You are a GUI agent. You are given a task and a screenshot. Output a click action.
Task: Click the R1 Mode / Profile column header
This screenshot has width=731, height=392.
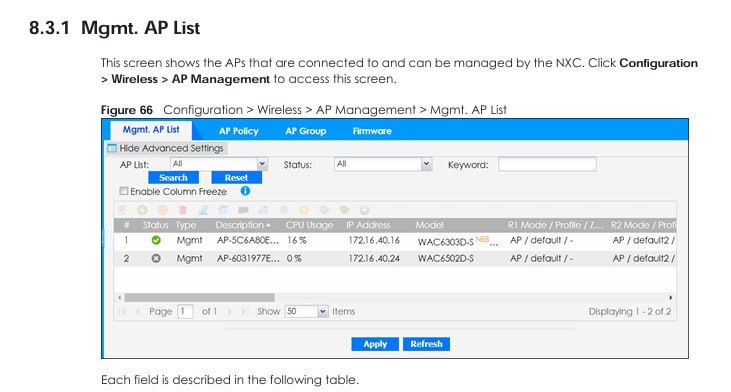point(556,225)
